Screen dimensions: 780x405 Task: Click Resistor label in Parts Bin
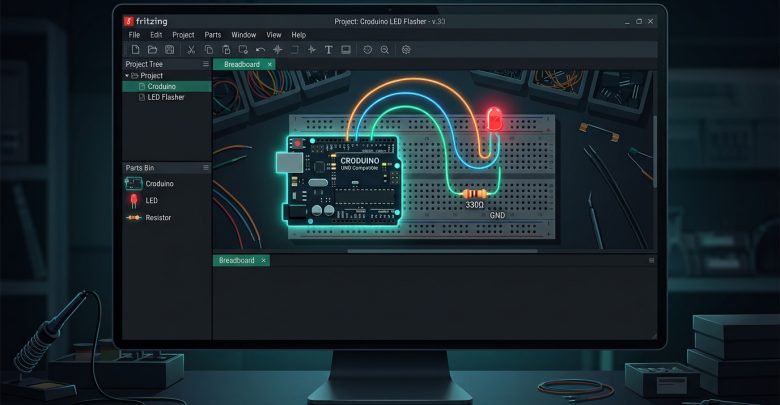click(158, 217)
